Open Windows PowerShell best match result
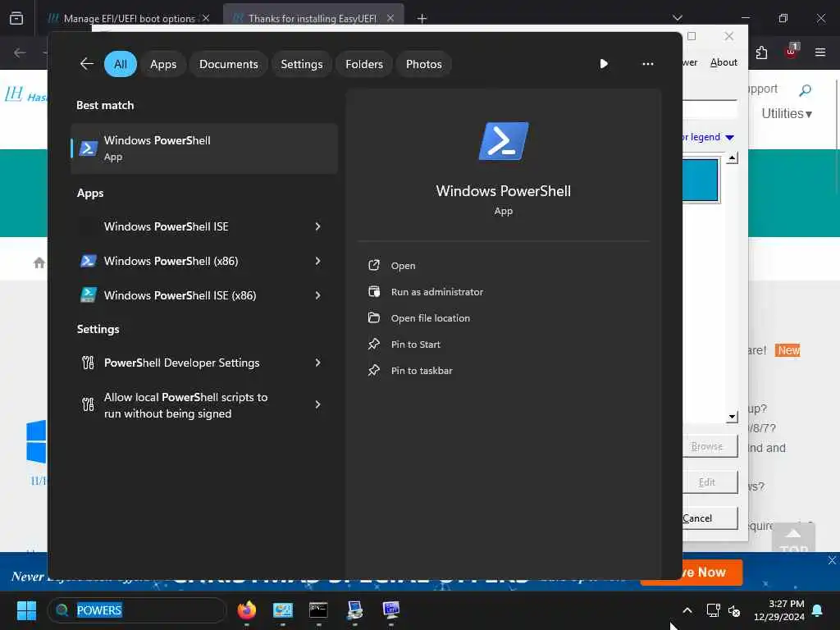 tap(204, 148)
